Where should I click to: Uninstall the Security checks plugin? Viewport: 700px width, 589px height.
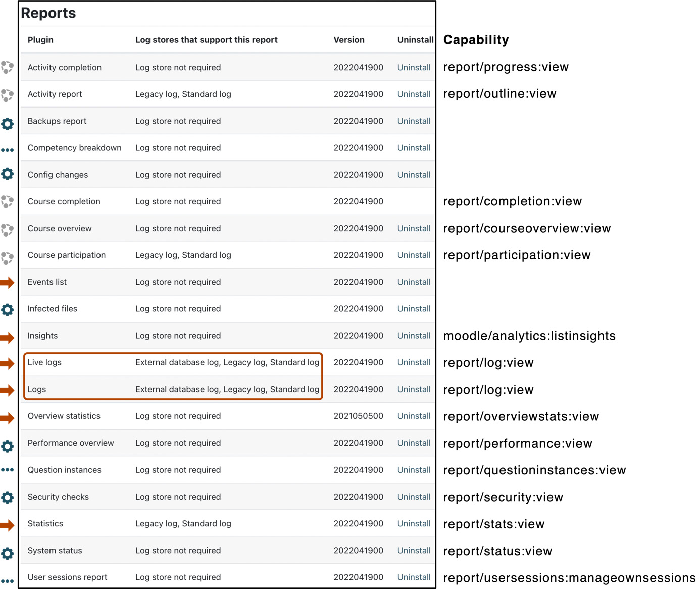click(414, 497)
